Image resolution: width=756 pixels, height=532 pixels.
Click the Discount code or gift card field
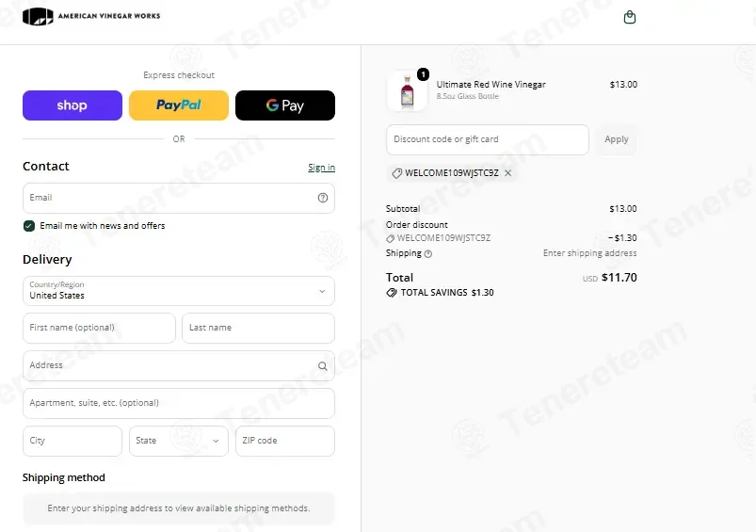(x=488, y=139)
